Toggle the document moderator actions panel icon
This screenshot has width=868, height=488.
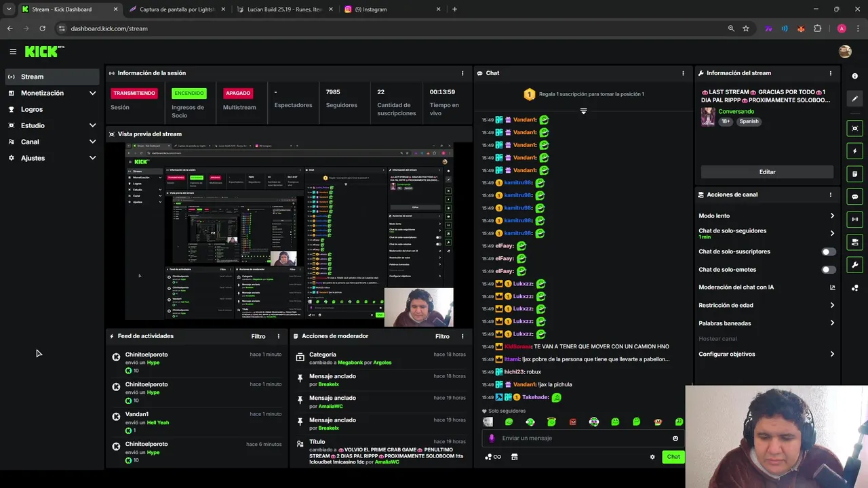tap(854, 174)
